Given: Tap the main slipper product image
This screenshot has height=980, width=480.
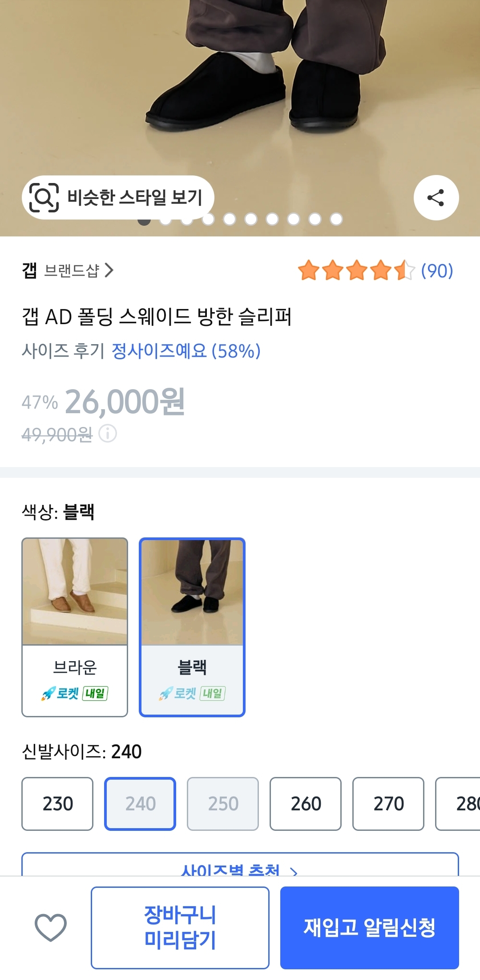Looking at the screenshot, I should coord(240,89).
